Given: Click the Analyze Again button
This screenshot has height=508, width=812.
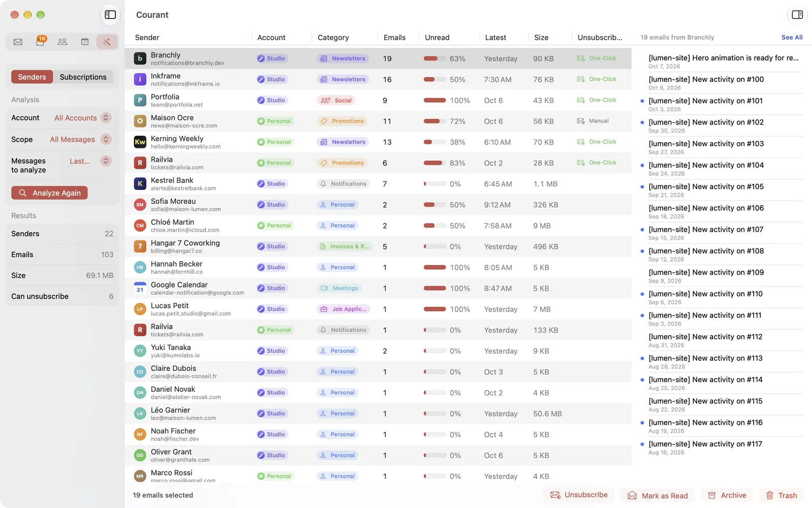Looking at the screenshot, I should point(49,193).
